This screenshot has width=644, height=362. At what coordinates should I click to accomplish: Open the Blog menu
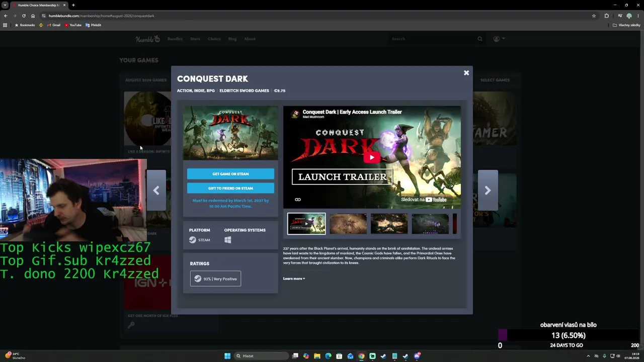[232, 39]
